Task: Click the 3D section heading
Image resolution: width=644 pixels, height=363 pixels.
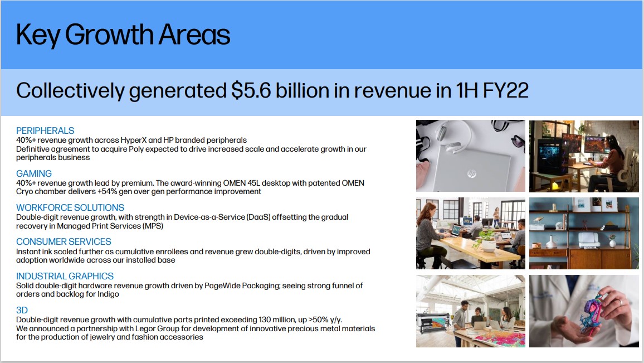Action: pos(22,310)
